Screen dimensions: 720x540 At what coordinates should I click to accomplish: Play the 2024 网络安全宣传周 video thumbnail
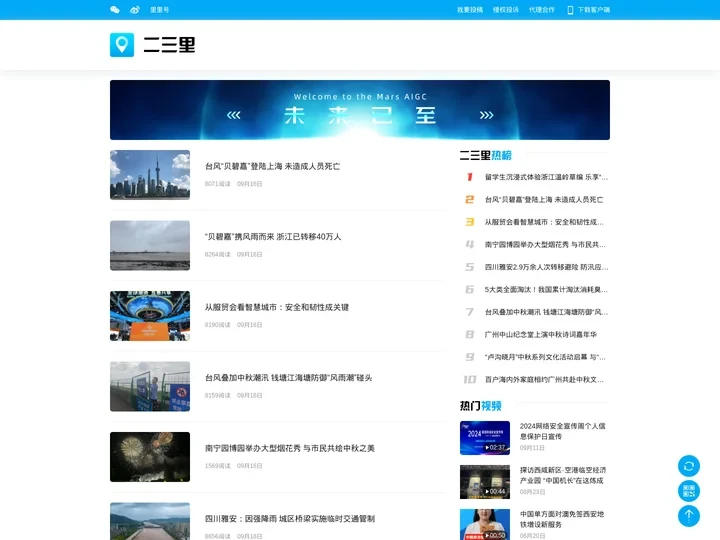tap(485, 438)
